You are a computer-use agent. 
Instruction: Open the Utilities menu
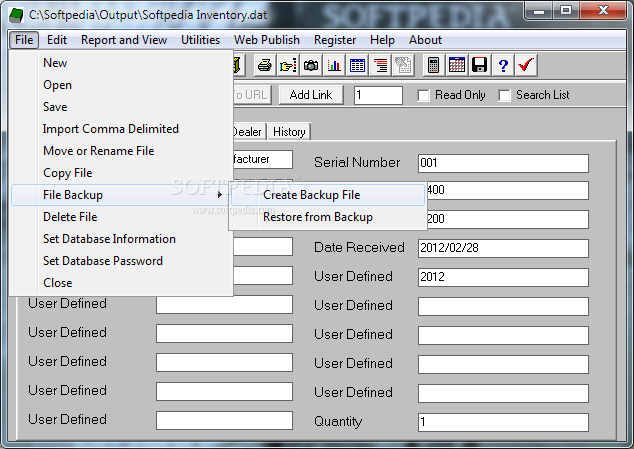coord(200,40)
